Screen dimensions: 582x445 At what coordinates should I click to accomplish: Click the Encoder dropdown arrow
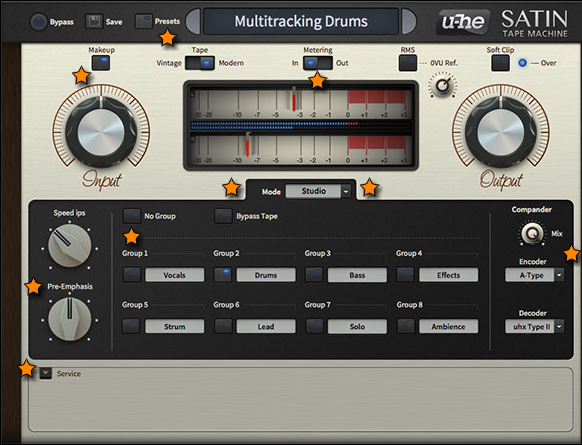(x=559, y=275)
